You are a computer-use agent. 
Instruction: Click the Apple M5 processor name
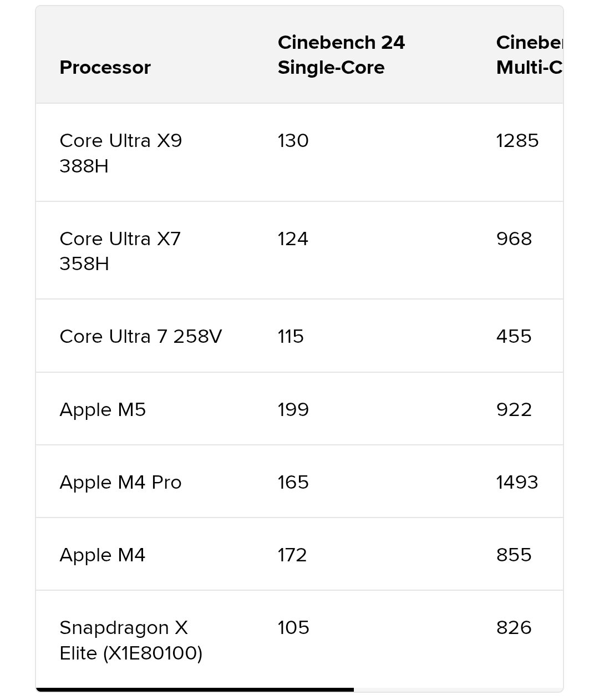tap(103, 410)
